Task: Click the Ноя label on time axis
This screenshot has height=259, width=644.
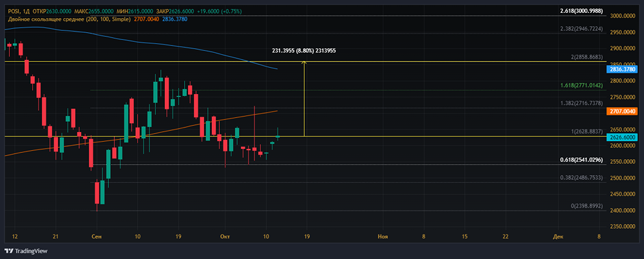Action: click(383, 236)
